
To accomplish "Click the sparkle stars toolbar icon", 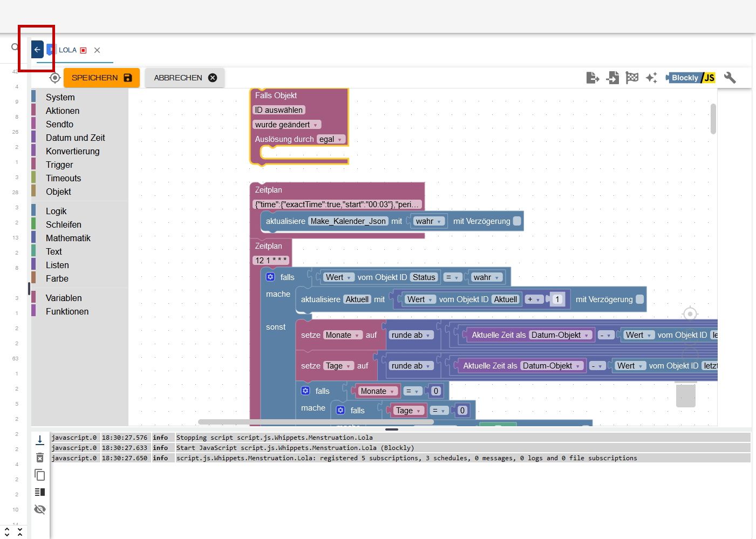I will [x=651, y=78].
